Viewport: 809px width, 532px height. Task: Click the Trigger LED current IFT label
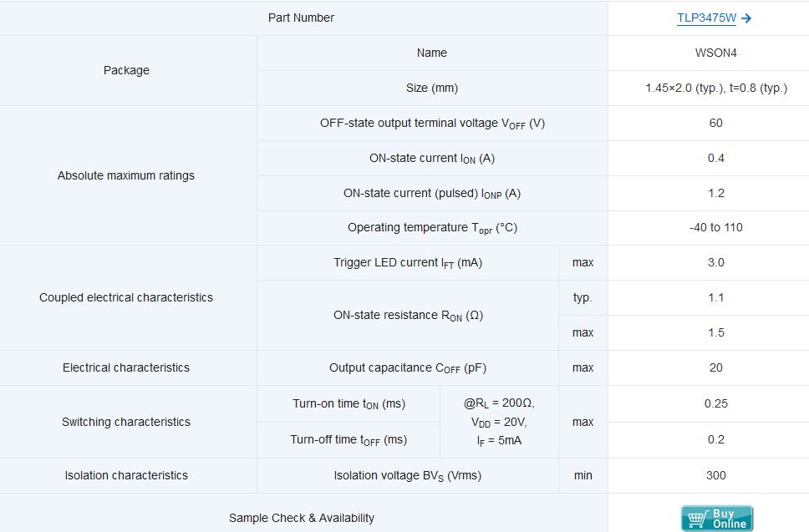pos(408,263)
